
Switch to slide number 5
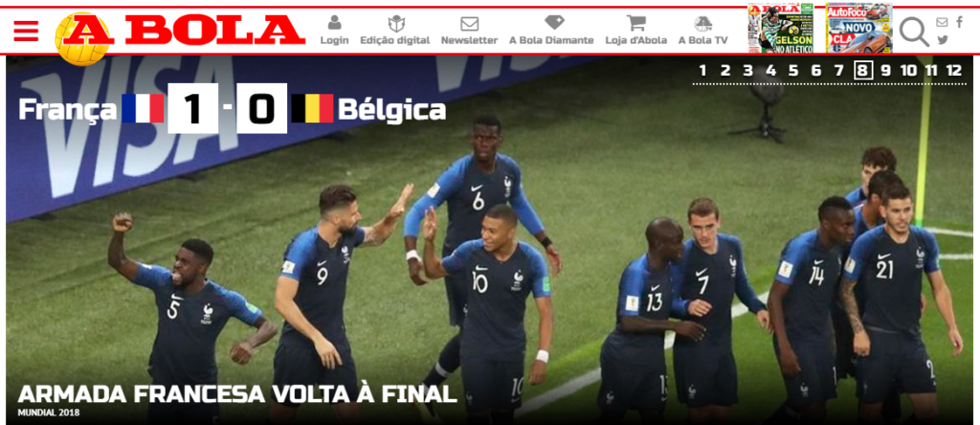[793, 71]
